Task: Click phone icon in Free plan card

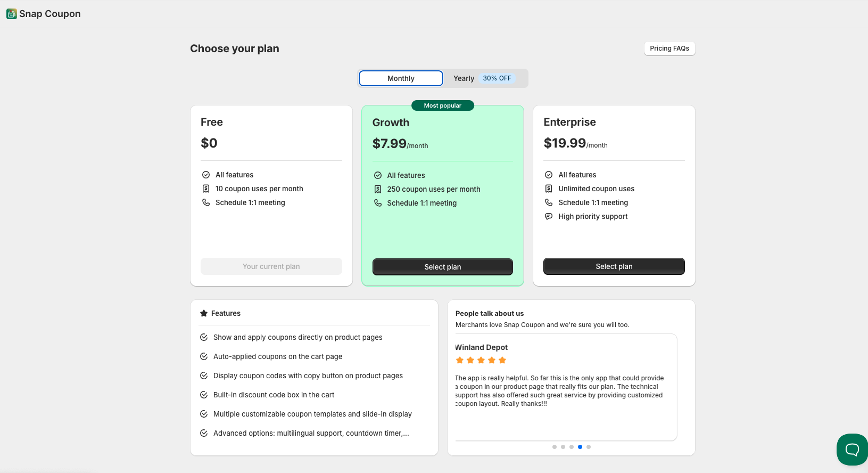Action: pyautogui.click(x=206, y=202)
